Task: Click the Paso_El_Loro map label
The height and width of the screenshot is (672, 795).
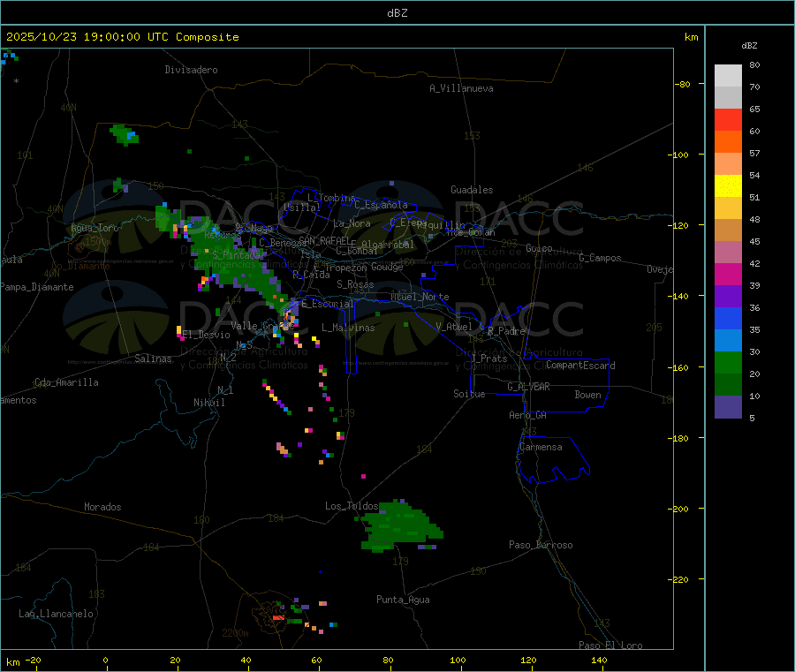Action: (610, 646)
